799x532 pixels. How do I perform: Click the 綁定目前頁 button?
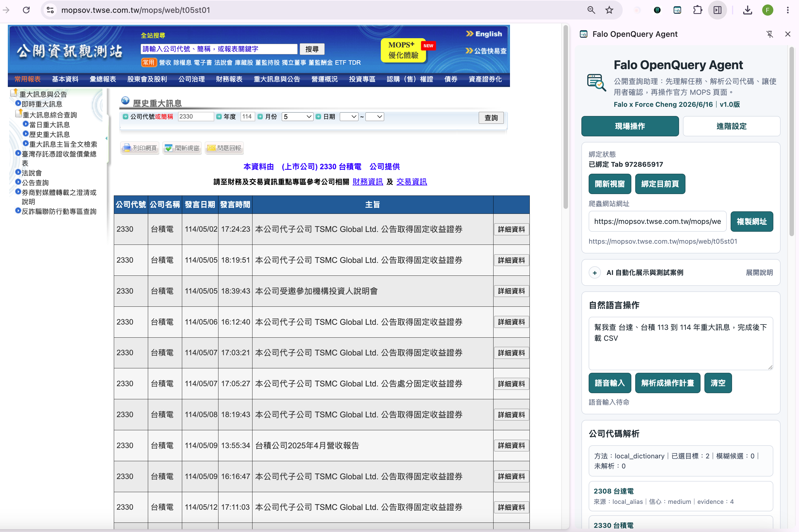coord(660,184)
